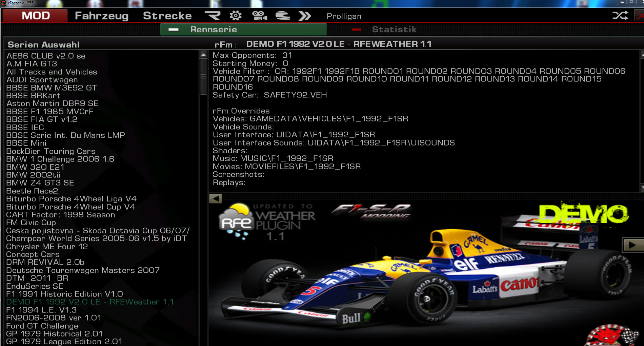644x346 pixels.
Task: Open settings via the gear icon
Action: coord(236,16)
